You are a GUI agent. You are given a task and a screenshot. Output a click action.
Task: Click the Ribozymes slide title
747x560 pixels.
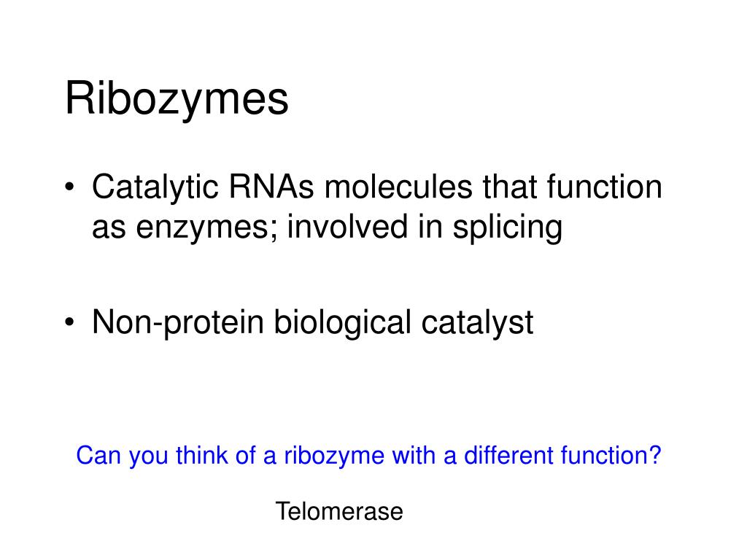point(177,99)
